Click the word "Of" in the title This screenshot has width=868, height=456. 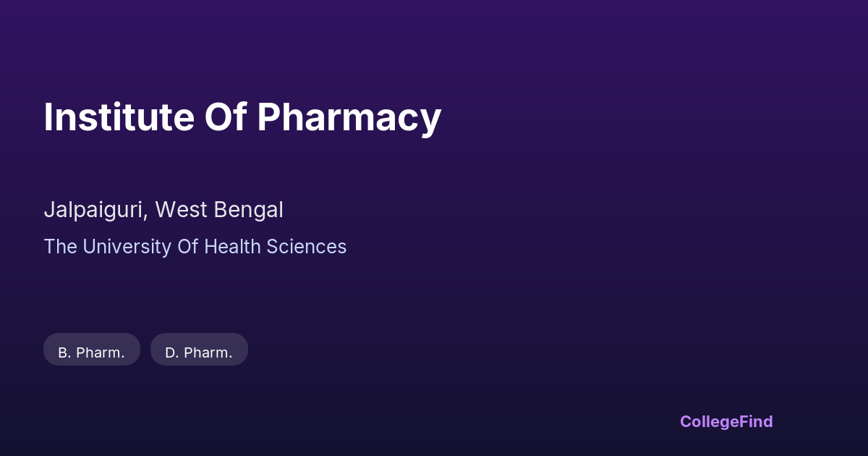[226, 117]
